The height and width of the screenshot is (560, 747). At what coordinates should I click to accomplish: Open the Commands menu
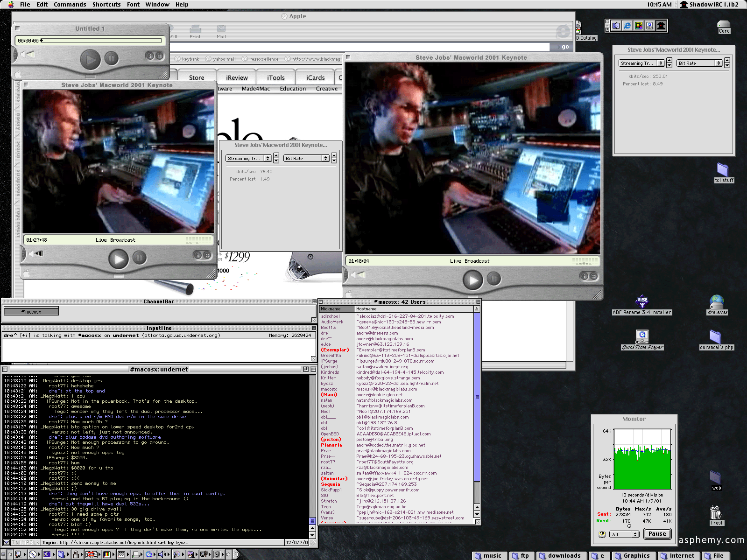pyautogui.click(x=70, y=5)
